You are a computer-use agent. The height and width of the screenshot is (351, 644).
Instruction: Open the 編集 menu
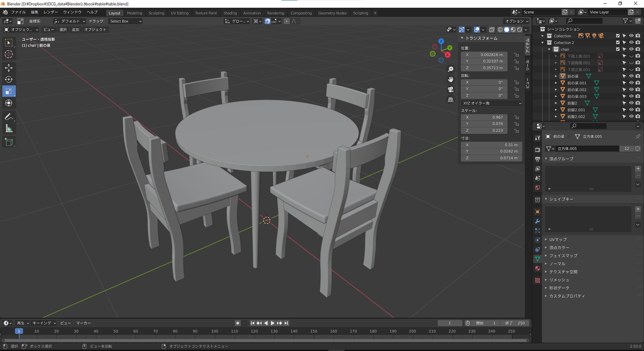point(35,12)
